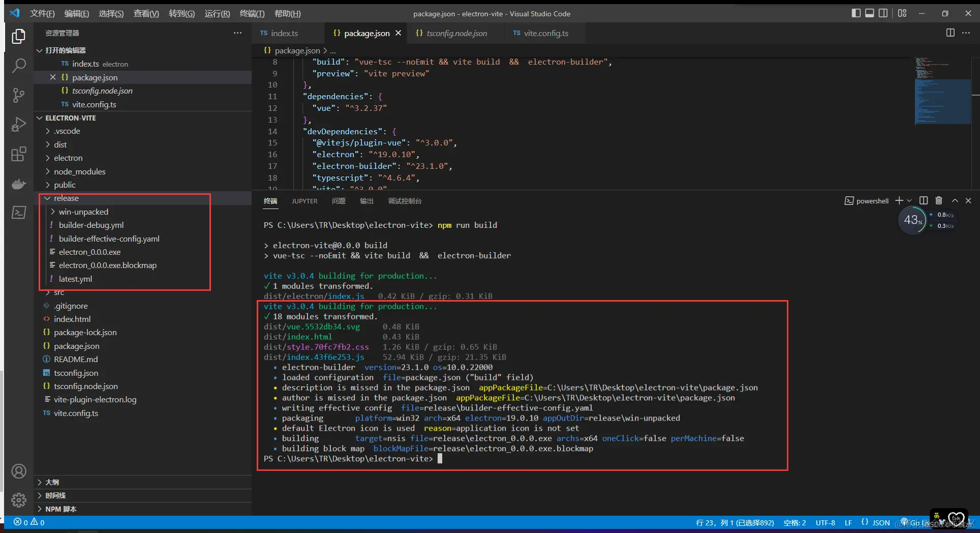The image size is (980, 533).
Task: Open builder-debug.yml file
Action: (91, 225)
